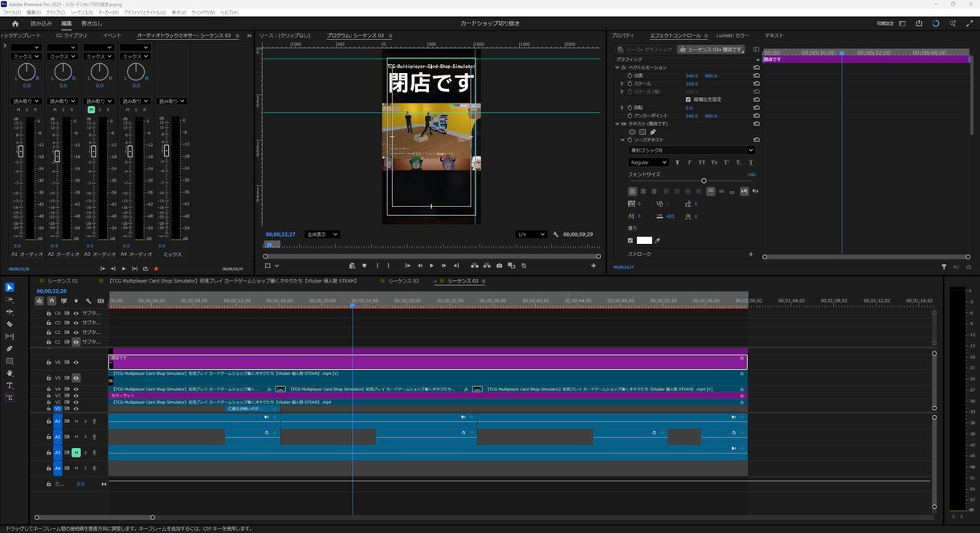Viewport: 980px width, 533px height.
Task: Solo track A1 in timeline
Action: click(86, 421)
